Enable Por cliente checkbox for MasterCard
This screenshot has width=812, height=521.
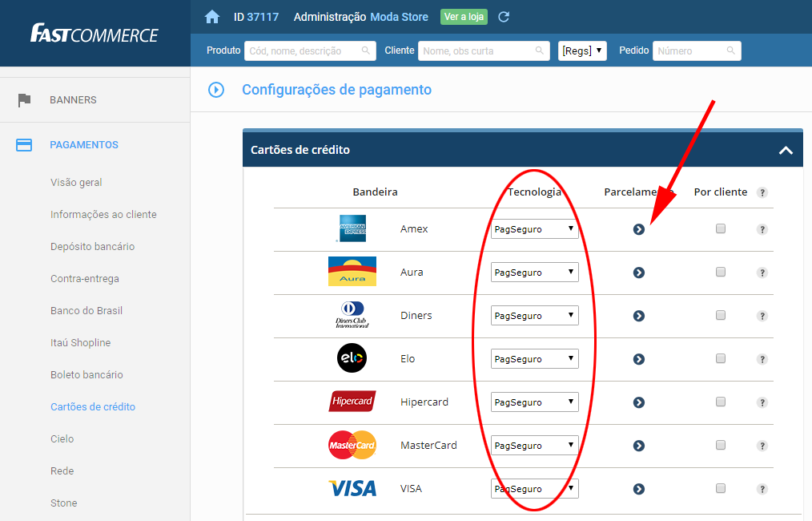[721, 445]
